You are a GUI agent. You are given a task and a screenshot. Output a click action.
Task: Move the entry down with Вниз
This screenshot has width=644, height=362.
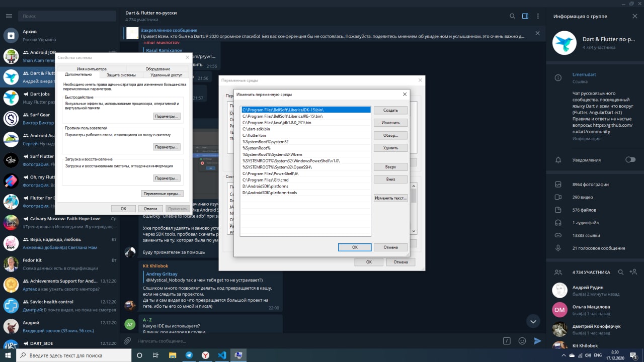(x=390, y=179)
